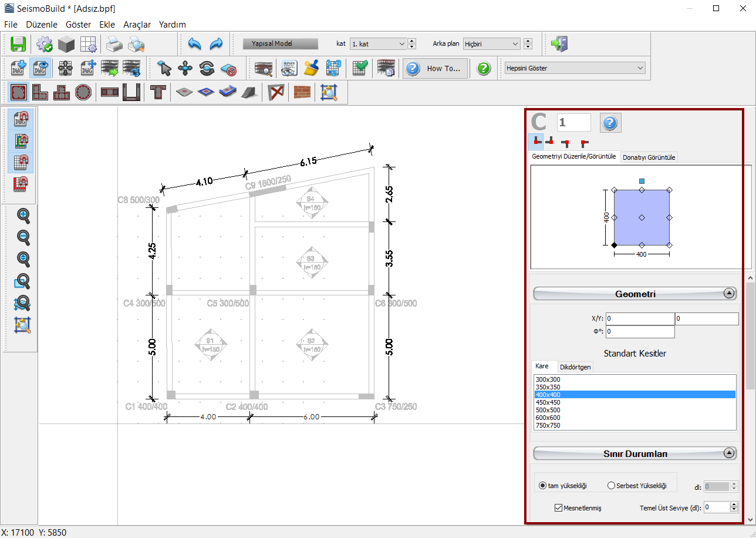Click the brick infill wall tool
The height and width of the screenshot is (538, 756).
click(x=302, y=92)
